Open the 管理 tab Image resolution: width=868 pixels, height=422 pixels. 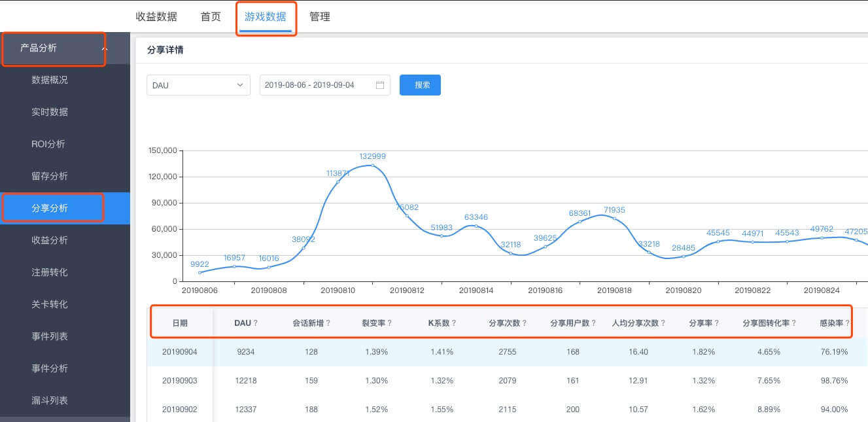tap(320, 17)
